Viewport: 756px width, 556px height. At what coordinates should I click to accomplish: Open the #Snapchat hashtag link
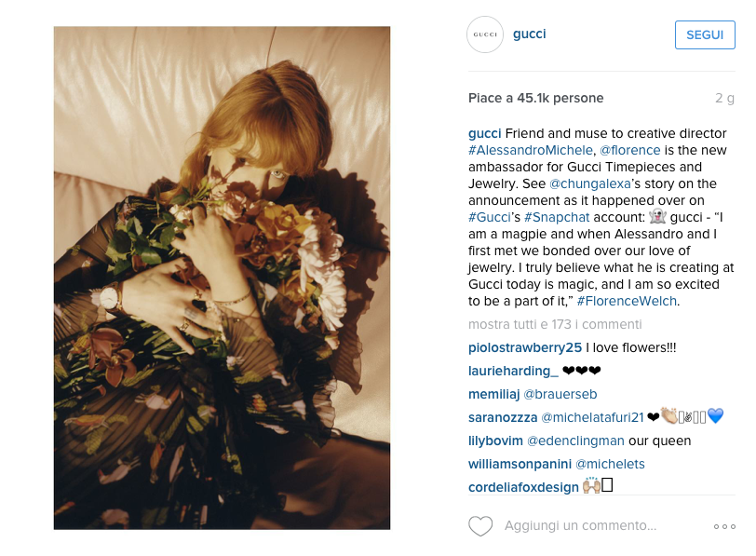[557, 218]
